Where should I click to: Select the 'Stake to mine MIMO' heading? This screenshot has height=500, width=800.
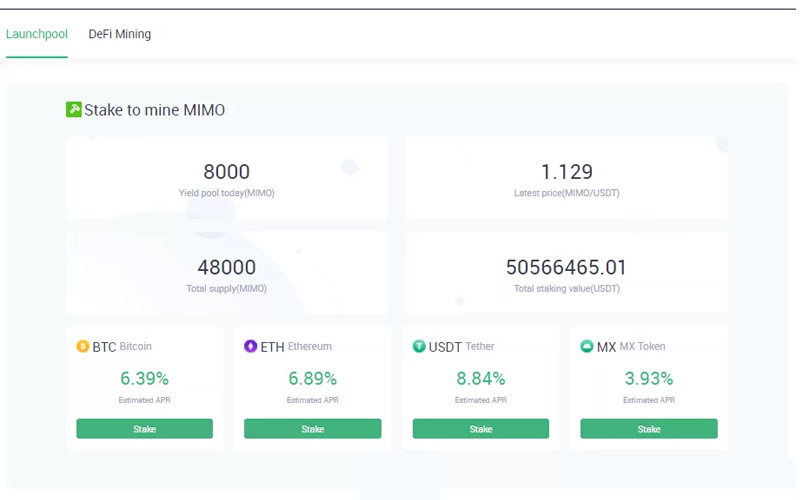pyautogui.click(x=154, y=110)
